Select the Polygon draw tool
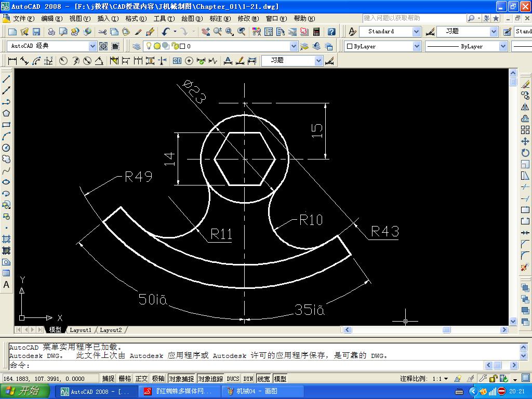 pyautogui.click(x=6, y=113)
